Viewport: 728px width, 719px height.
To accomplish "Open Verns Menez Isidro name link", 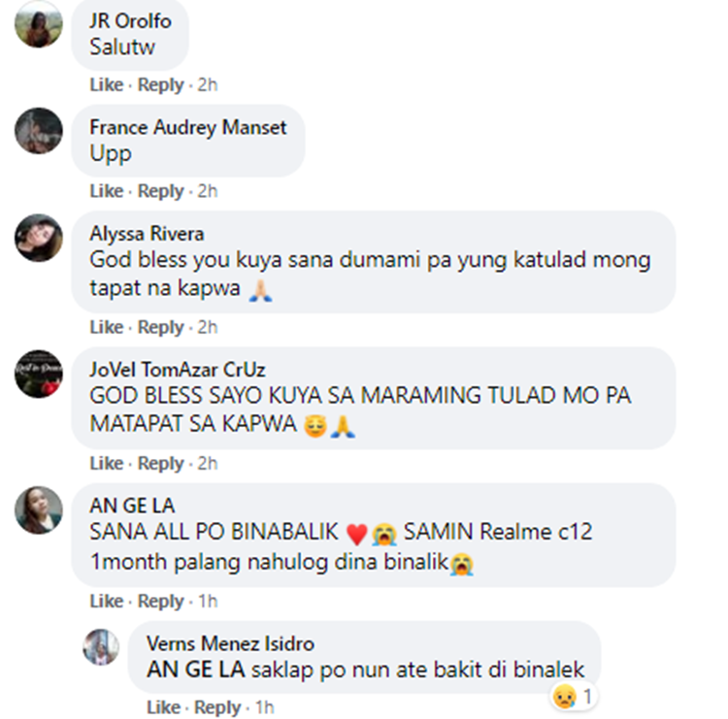I will [230, 644].
